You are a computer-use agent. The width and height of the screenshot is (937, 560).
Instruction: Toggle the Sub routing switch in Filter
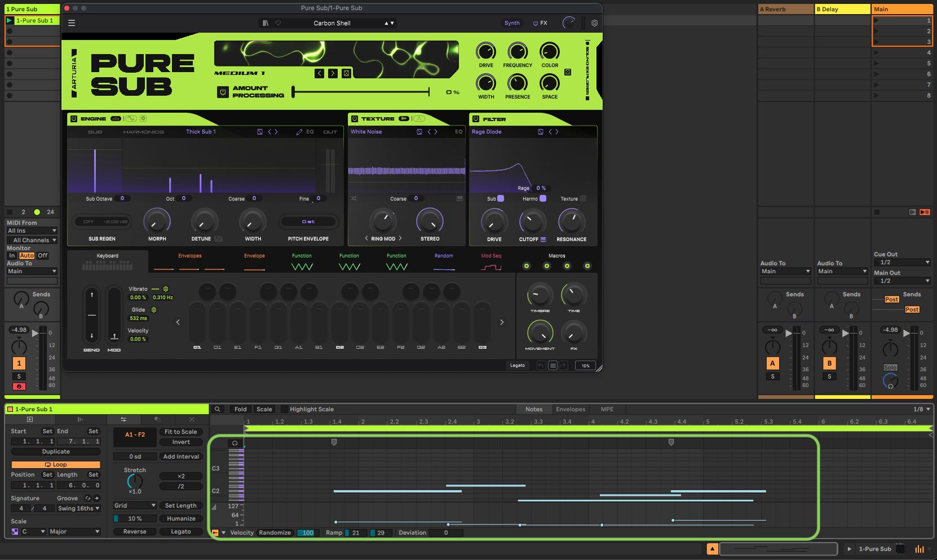pos(501,198)
